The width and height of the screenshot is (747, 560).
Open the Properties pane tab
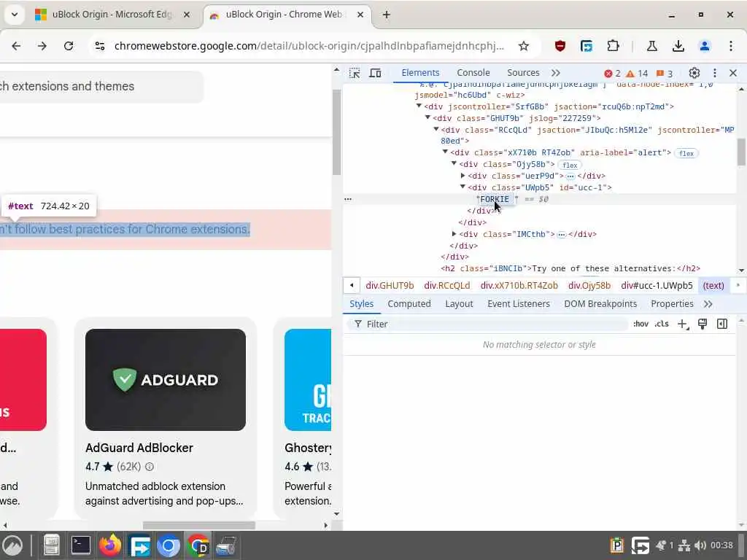click(672, 304)
